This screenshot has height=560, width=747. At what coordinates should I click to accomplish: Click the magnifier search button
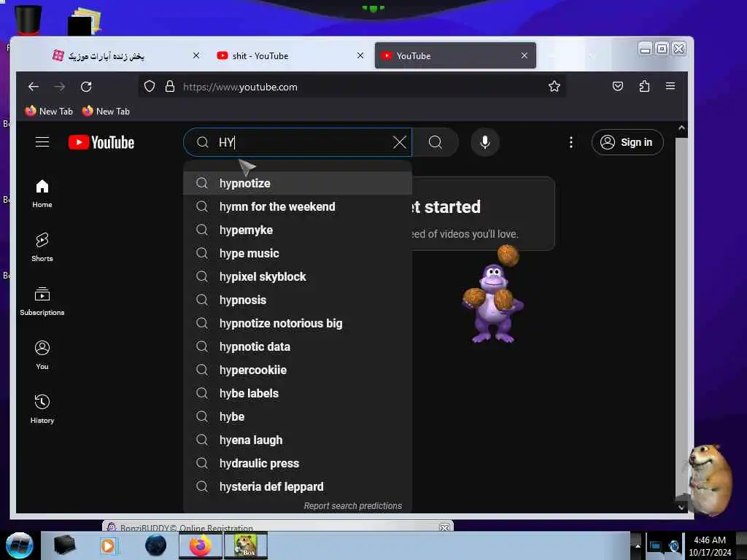point(435,142)
